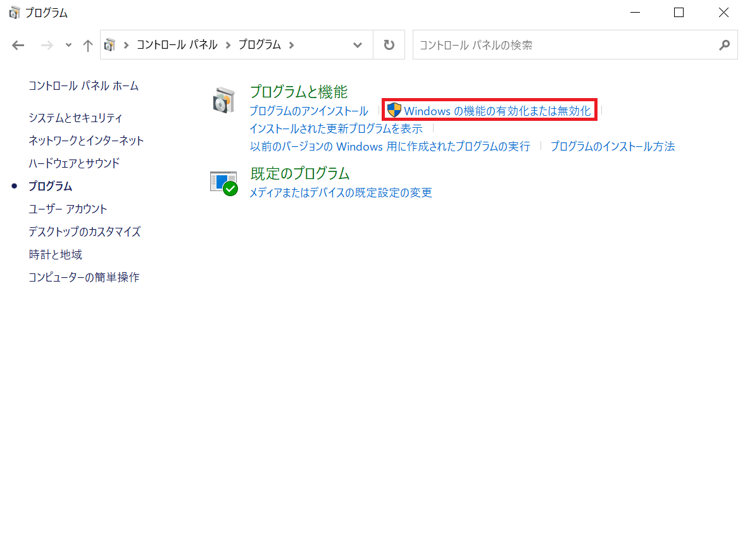Screen dimensions: 745x560
Task: Open the recent locations dropdown arrow
Action: [x=68, y=45]
